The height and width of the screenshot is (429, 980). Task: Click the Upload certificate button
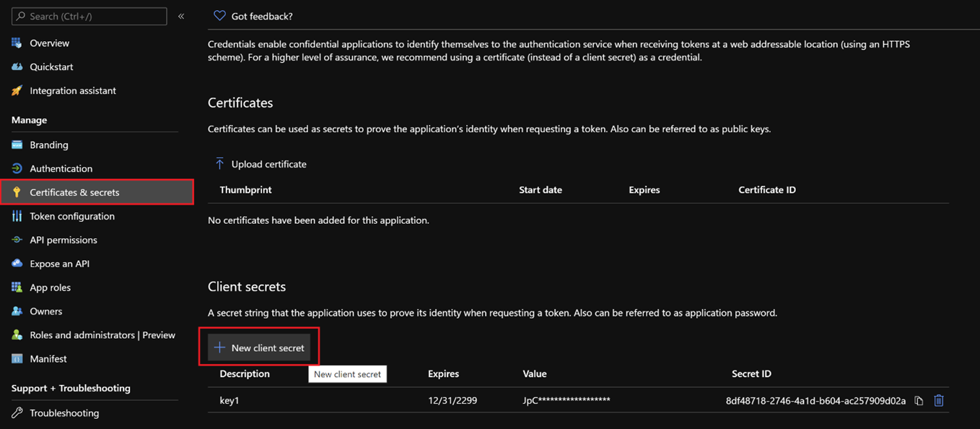coord(268,164)
